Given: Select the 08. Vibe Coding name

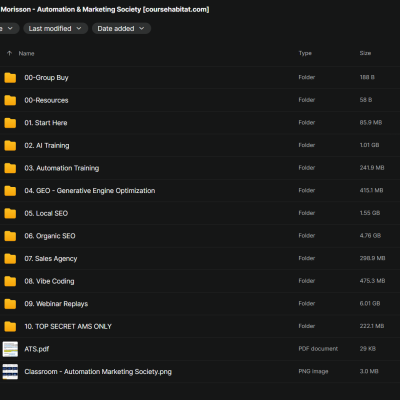Looking at the screenshot, I should coord(49,281).
